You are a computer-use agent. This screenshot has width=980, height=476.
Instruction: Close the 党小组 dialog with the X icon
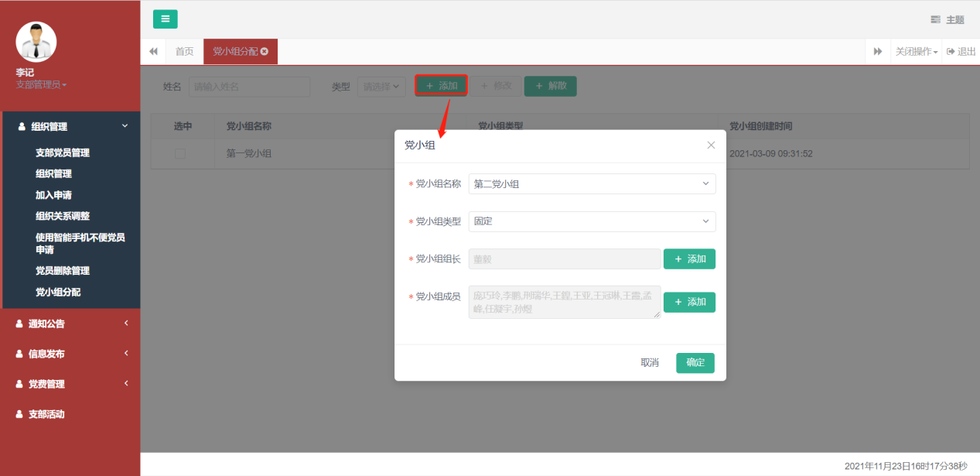pos(711,145)
